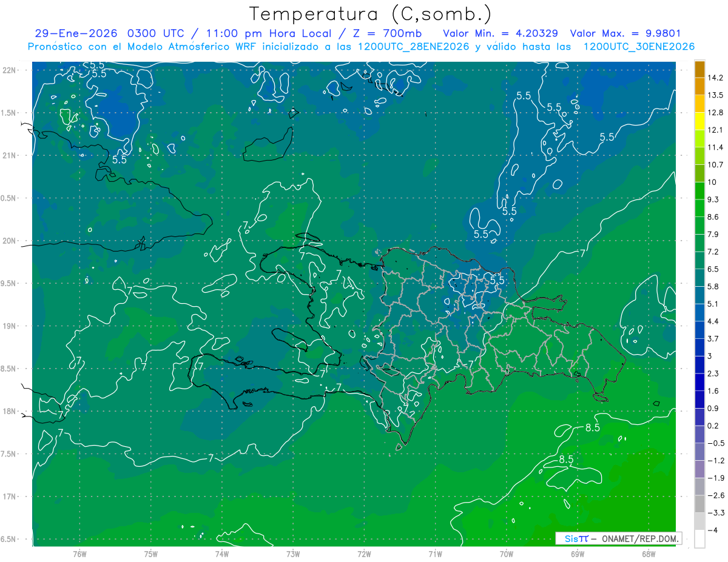Image resolution: width=728 pixels, height=562 pixels.
Task: Click the '9.3' color scale value
Action: [x=713, y=199]
